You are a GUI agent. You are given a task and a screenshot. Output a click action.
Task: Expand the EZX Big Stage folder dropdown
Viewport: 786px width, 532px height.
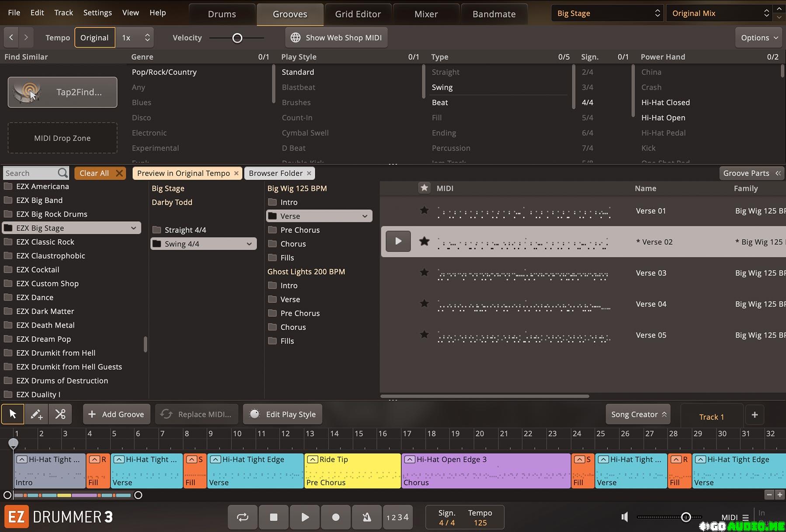pyautogui.click(x=133, y=228)
